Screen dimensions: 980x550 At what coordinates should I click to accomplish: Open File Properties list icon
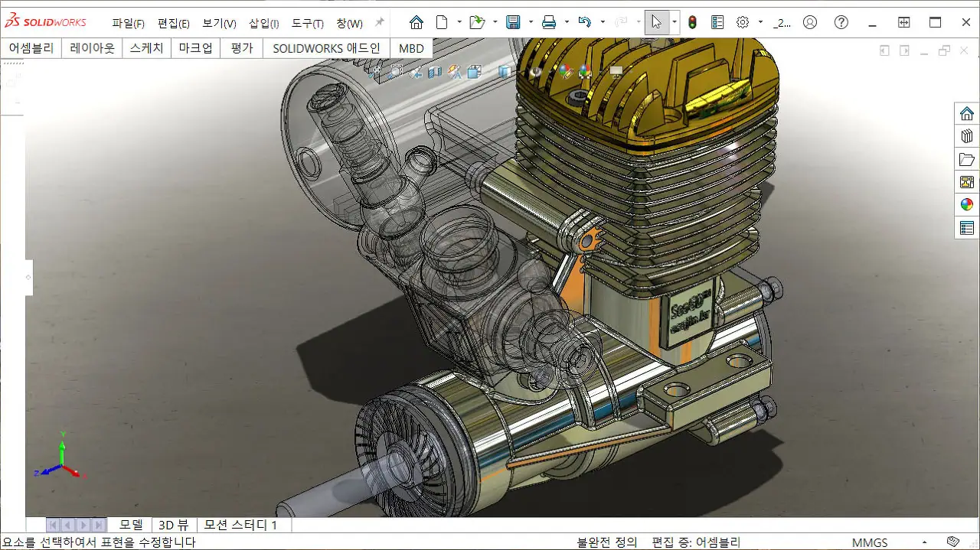[717, 22]
